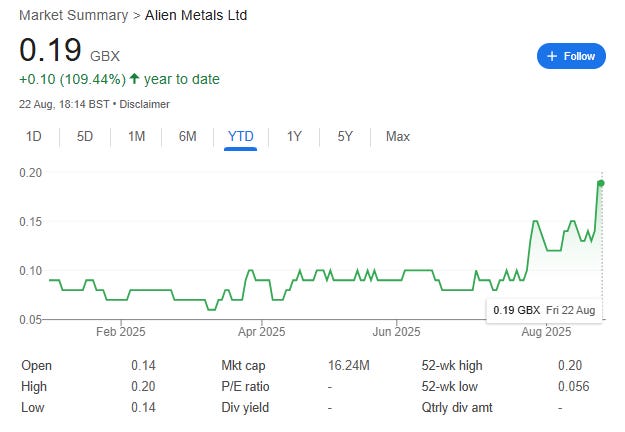Click the 0.10 y-axis label

pos(30,271)
